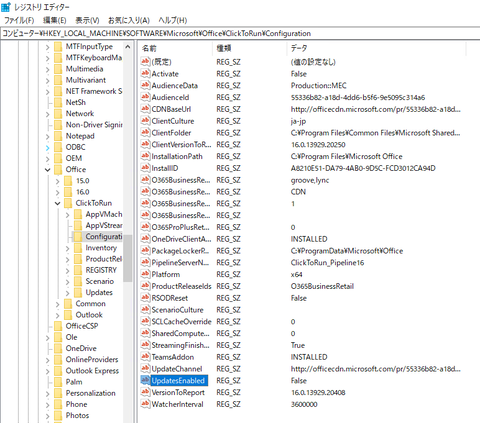Image resolution: width=480 pixels, height=423 pixels.
Task: Open the 表示(V) menu
Action: [87, 20]
